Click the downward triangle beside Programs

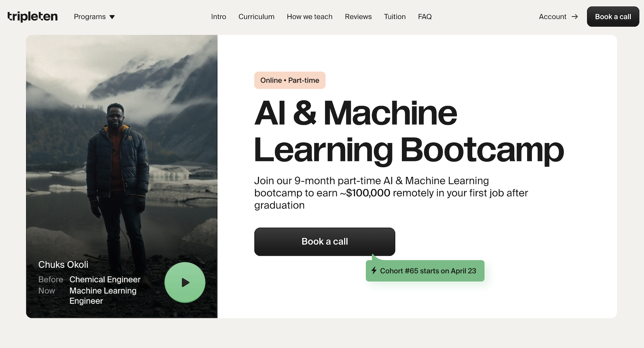tap(112, 17)
